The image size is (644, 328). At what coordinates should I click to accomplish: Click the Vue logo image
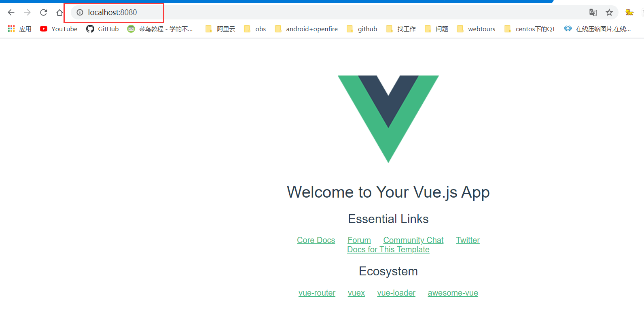[388, 119]
